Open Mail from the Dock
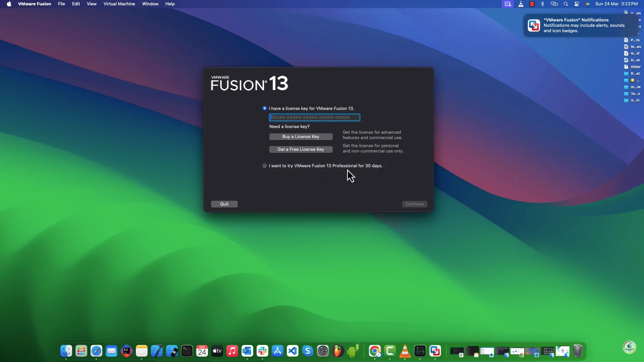Image resolution: width=644 pixels, height=362 pixels. (111, 351)
